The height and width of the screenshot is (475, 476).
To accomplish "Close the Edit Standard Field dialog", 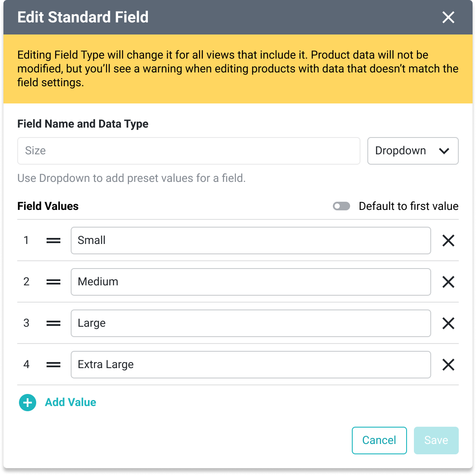I will [448, 17].
